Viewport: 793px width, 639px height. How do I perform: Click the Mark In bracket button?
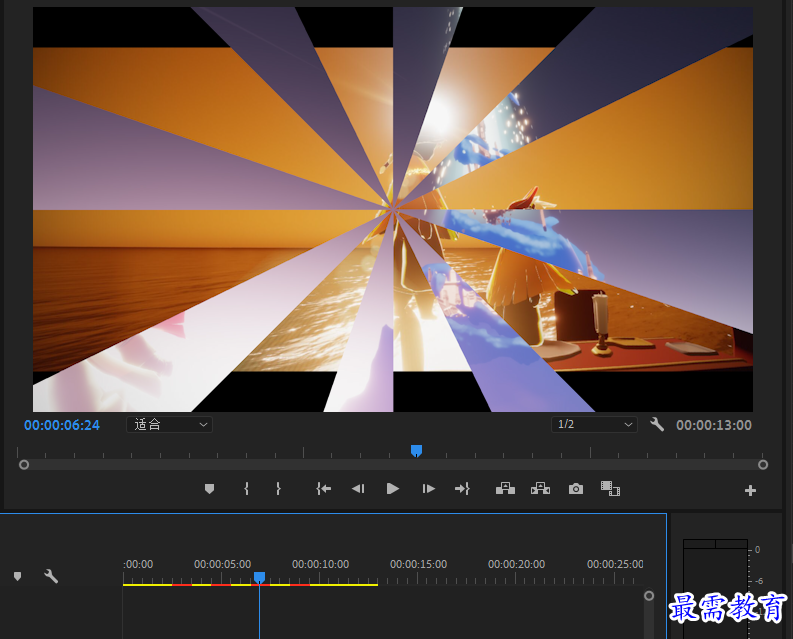(246, 489)
